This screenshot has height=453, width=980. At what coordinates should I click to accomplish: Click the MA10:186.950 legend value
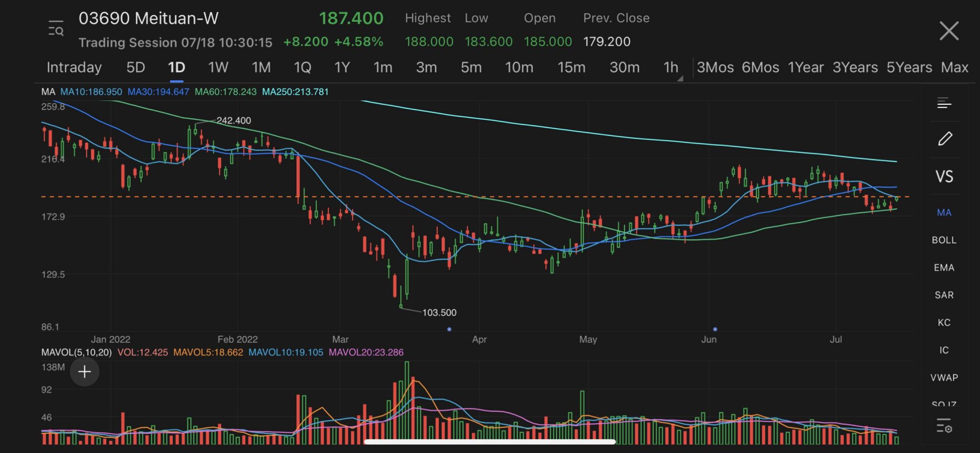coord(91,91)
